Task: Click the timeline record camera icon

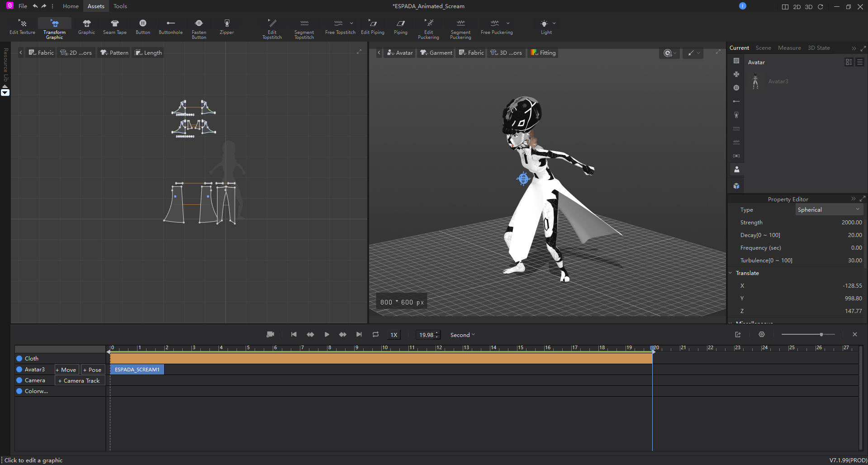Action: (x=270, y=334)
